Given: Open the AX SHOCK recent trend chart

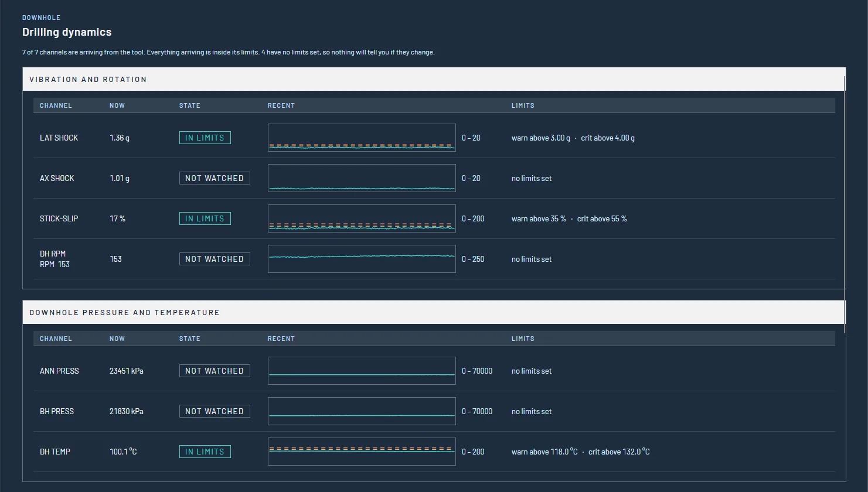Looking at the screenshot, I should click(x=362, y=178).
